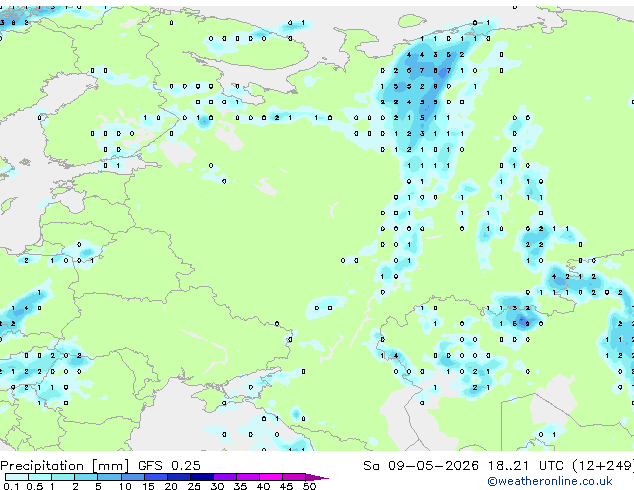
Task: Click the 2–5 mm legend swatch
Action: click(86, 477)
